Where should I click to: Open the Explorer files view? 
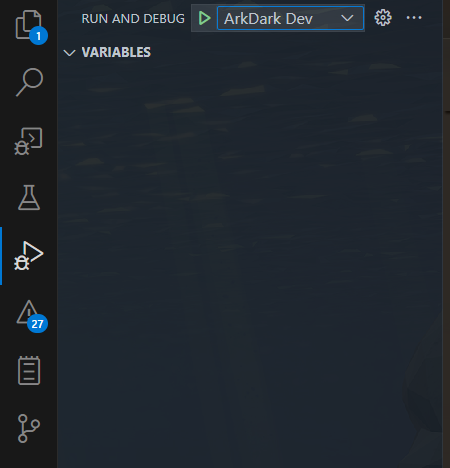28,25
